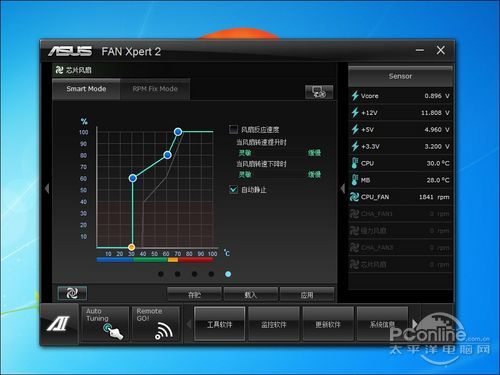Uncheck the 自动静止 checkbox
Screen dimensions: 500x375
tap(233, 190)
